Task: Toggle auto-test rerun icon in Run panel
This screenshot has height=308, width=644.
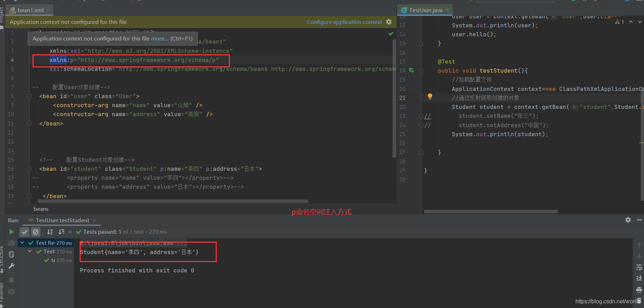Action: (x=11, y=254)
